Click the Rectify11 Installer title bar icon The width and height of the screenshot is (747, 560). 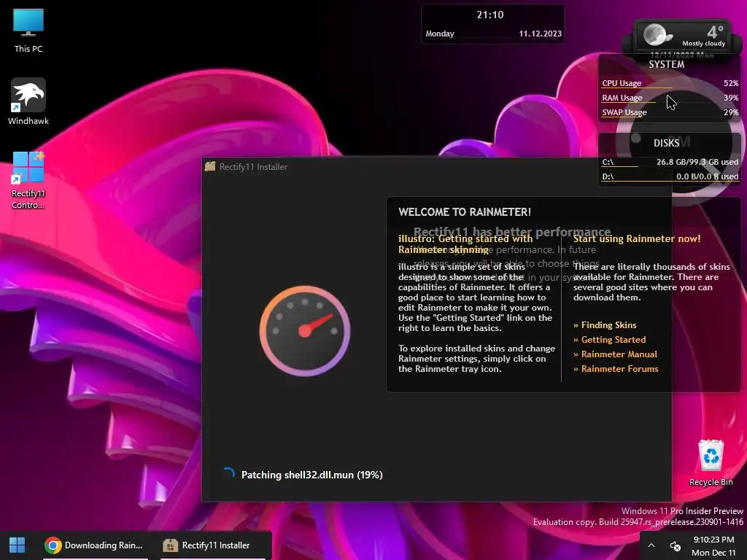(x=210, y=166)
